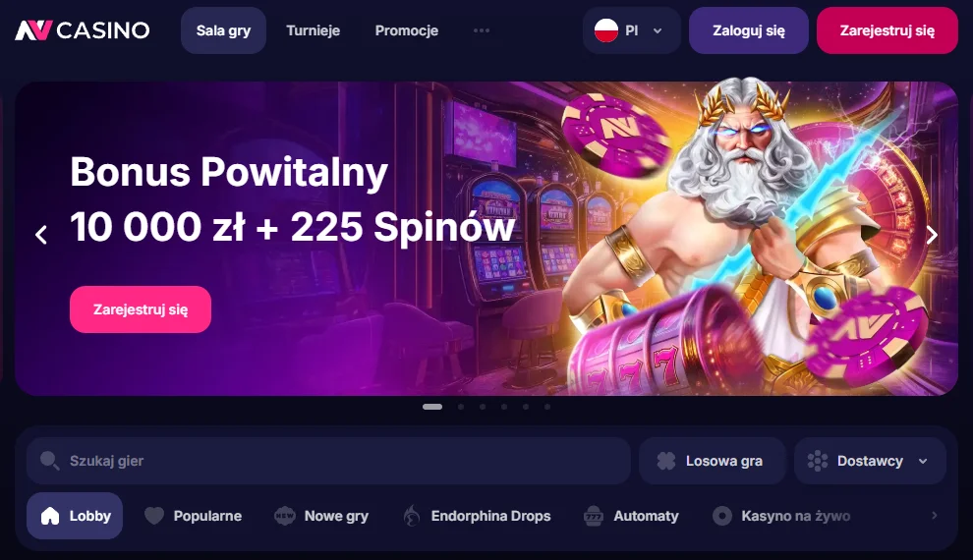Click the Losowa gra clover icon
Image resolution: width=973 pixels, height=560 pixels.
click(665, 461)
